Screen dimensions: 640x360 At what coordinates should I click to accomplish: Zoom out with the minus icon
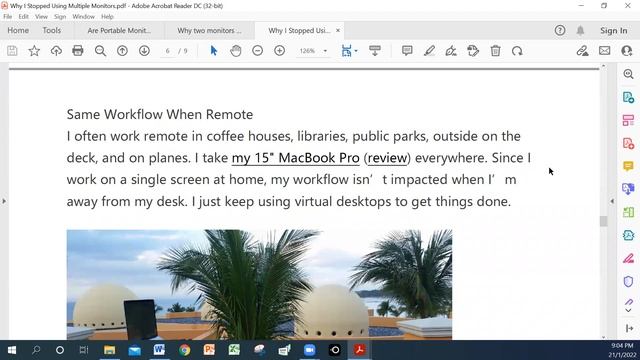click(x=258, y=51)
